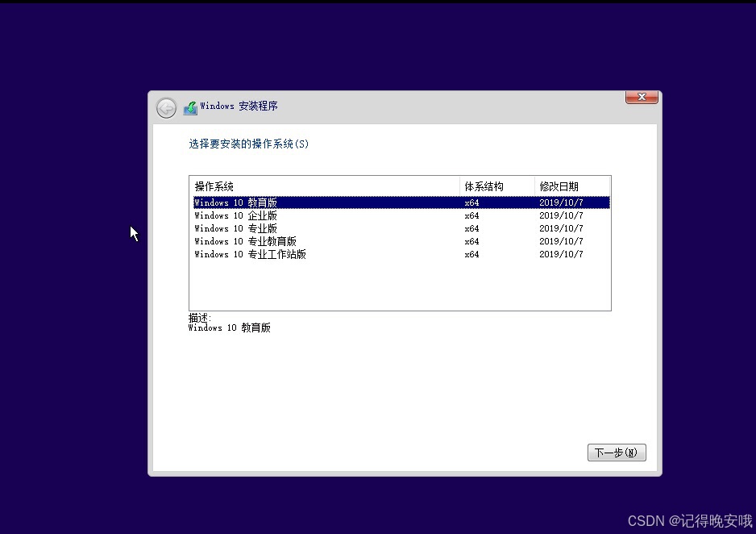Click the 修改日期 column header
The width and height of the screenshot is (756, 534).
572,186
